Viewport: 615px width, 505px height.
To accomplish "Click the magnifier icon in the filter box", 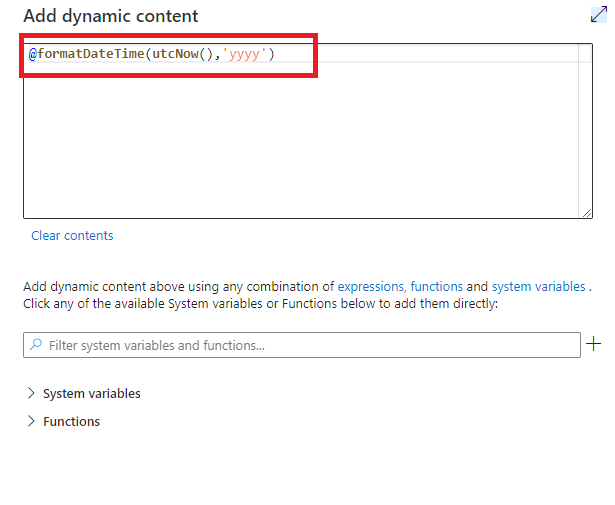I will click(x=36, y=345).
